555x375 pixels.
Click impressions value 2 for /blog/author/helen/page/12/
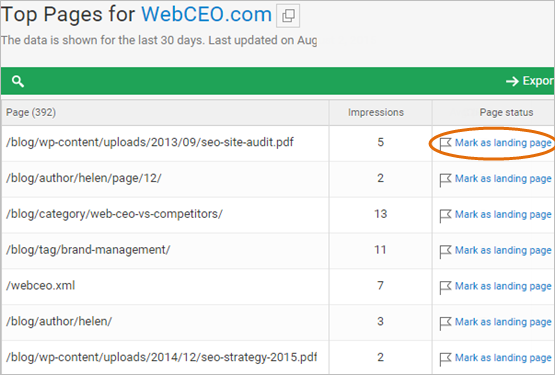[381, 178]
